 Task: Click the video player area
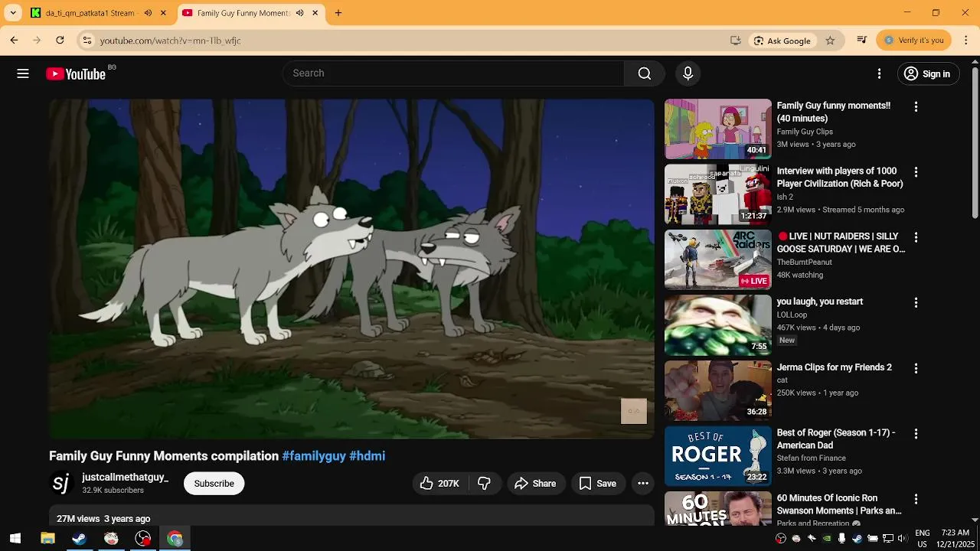351,269
